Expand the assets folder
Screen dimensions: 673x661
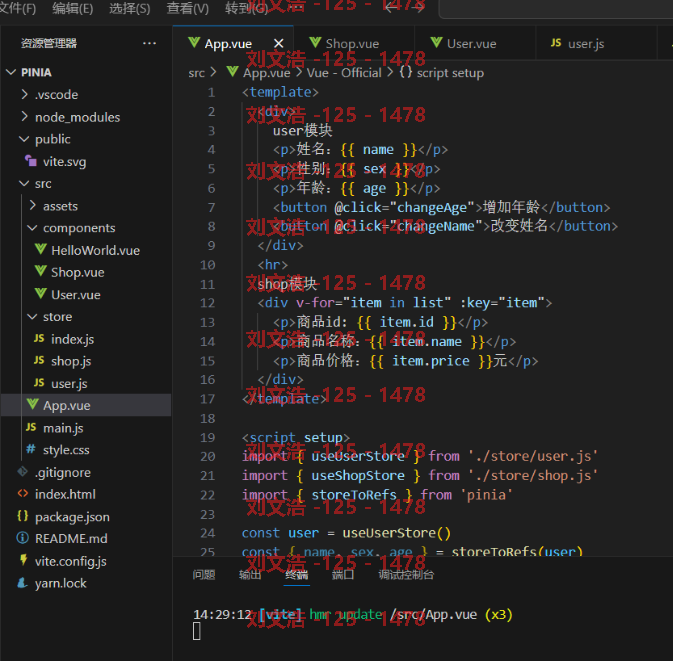point(33,206)
